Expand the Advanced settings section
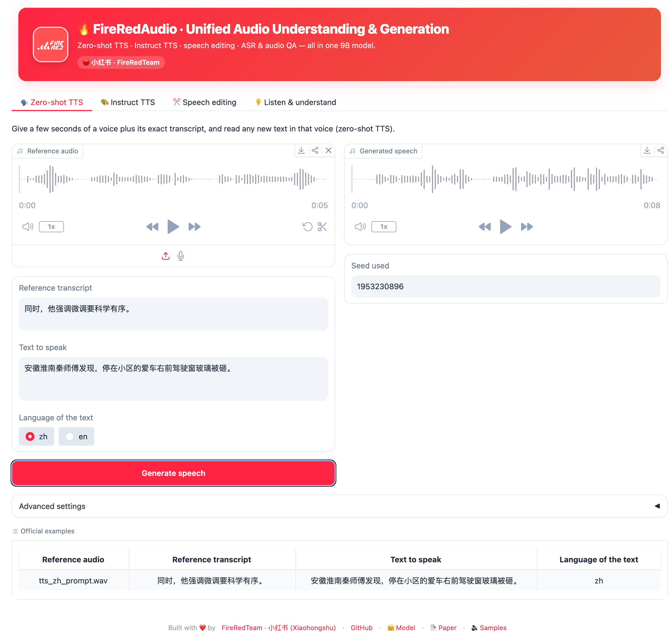 click(339, 506)
